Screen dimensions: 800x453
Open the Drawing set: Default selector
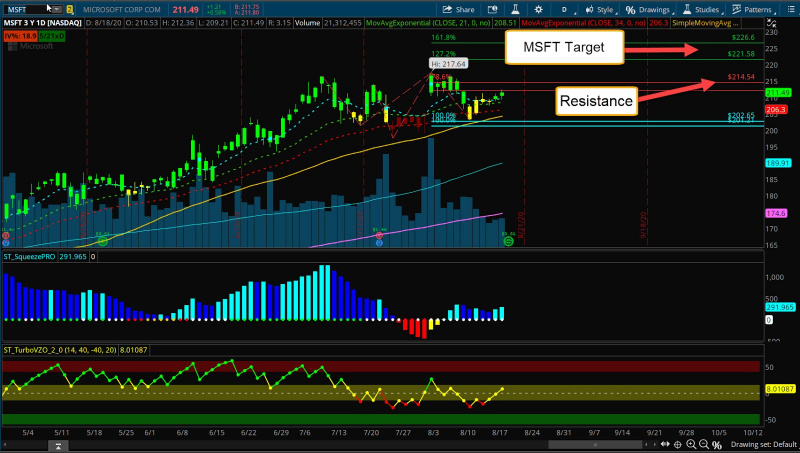click(763, 444)
